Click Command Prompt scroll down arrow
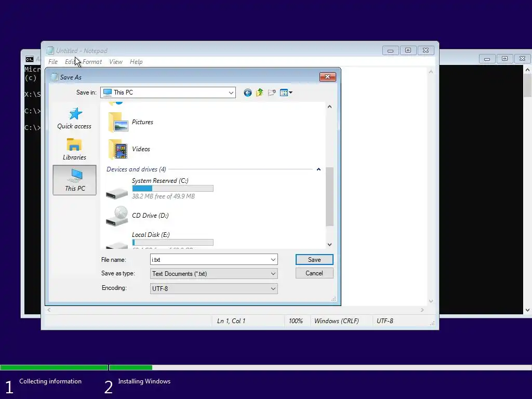 coord(527,310)
